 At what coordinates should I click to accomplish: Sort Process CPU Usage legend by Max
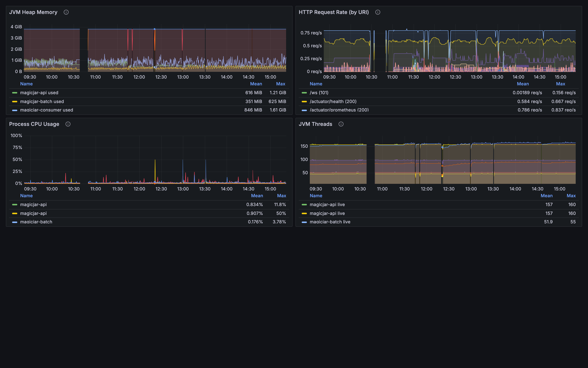[282, 196]
